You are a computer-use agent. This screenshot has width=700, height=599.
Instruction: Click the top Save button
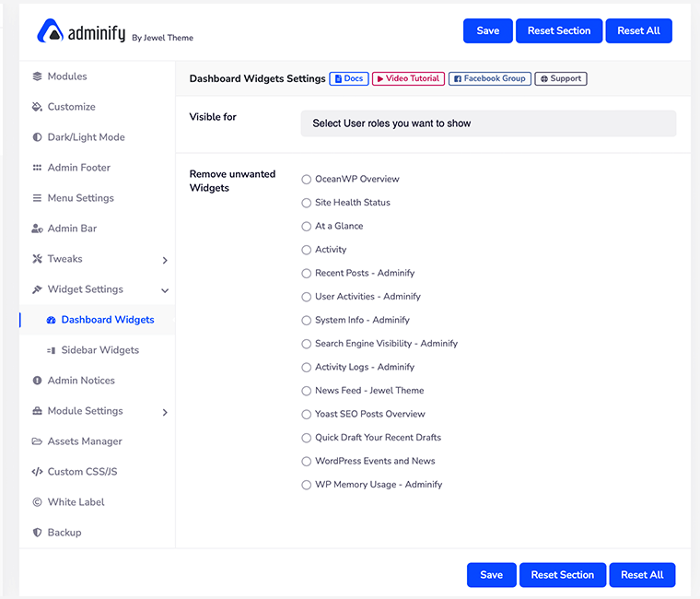[488, 30]
